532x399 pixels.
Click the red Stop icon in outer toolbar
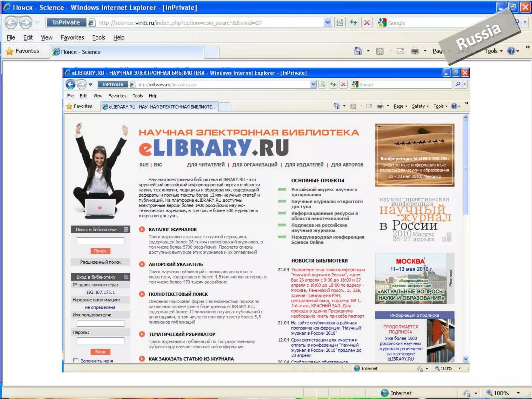367,23
